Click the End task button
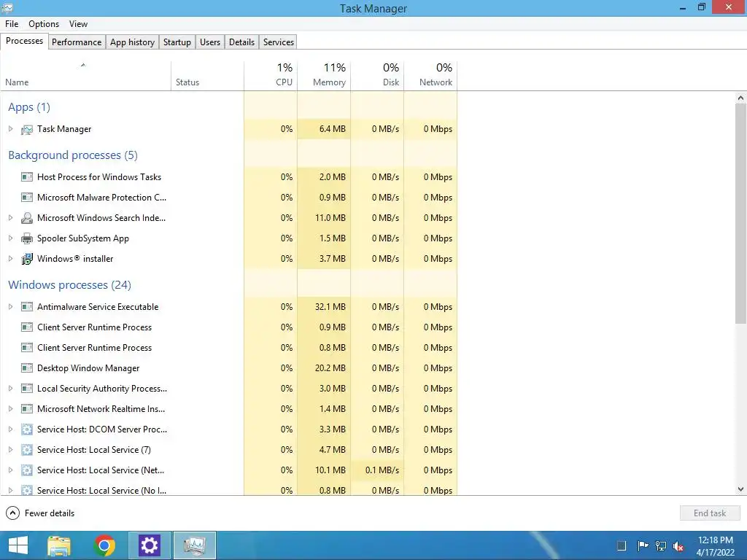This screenshot has width=747, height=560. pyautogui.click(x=710, y=513)
